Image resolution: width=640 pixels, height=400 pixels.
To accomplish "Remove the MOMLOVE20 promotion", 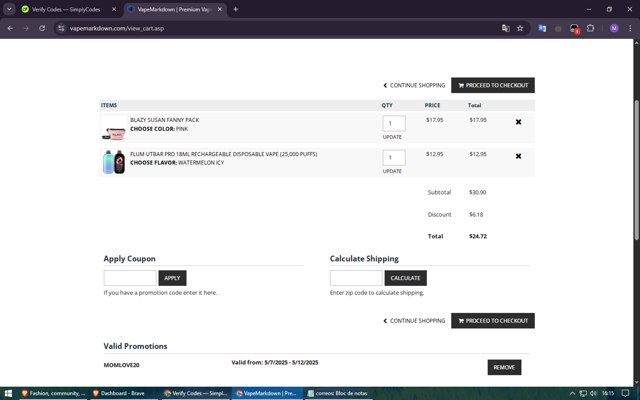I will coord(504,367).
